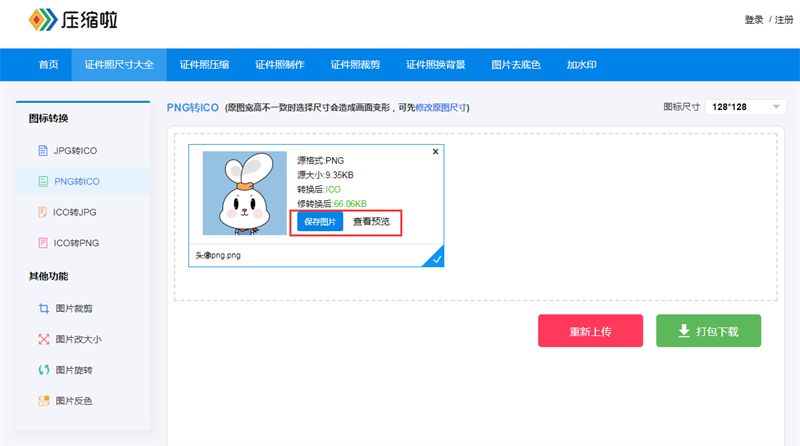Open the 证件照裁剪 tab

coord(355,65)
